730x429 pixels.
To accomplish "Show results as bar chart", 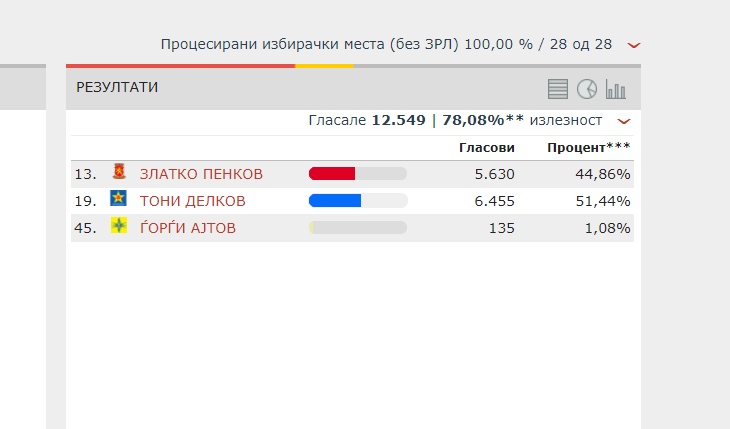I will pyautogui.click(x=615, y=89).
